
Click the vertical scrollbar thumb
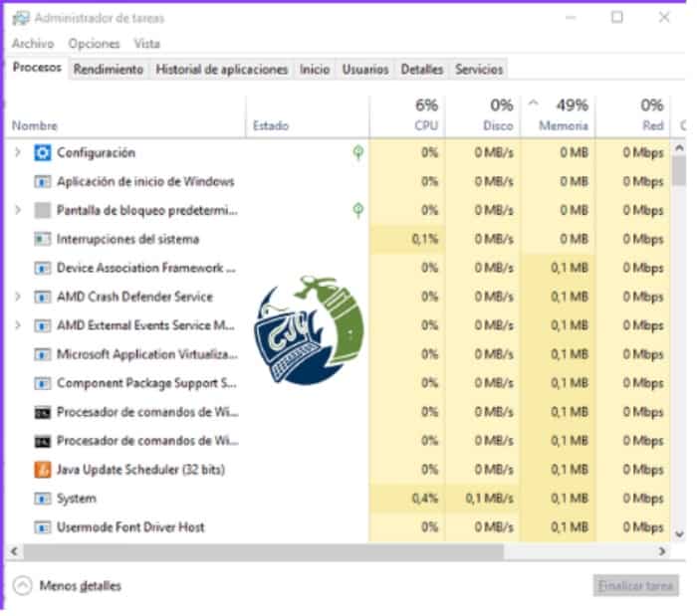click(679, 171)
